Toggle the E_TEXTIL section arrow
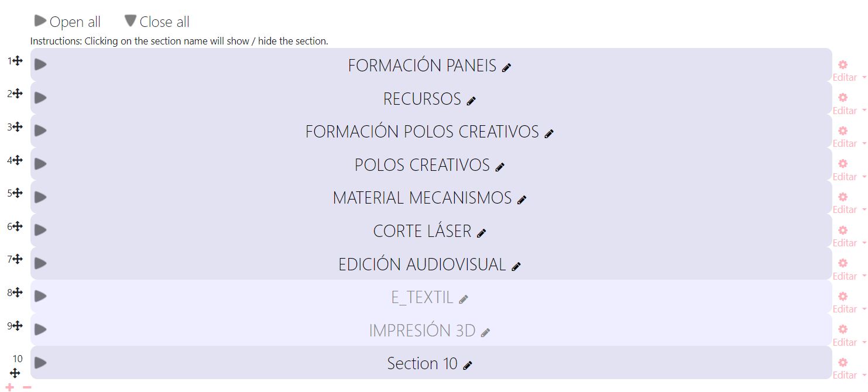The width and height of the screenshot is (868, 392). click(40, 297)
